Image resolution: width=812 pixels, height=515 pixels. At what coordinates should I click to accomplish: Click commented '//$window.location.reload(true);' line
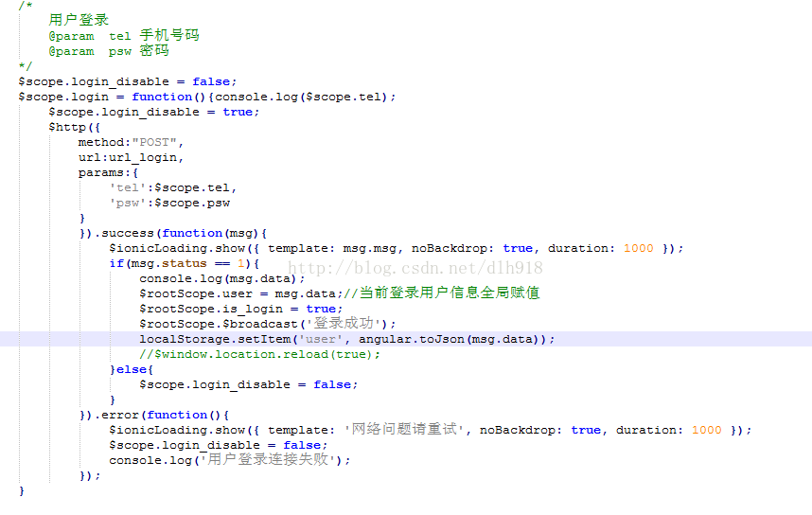coord(260,354)
